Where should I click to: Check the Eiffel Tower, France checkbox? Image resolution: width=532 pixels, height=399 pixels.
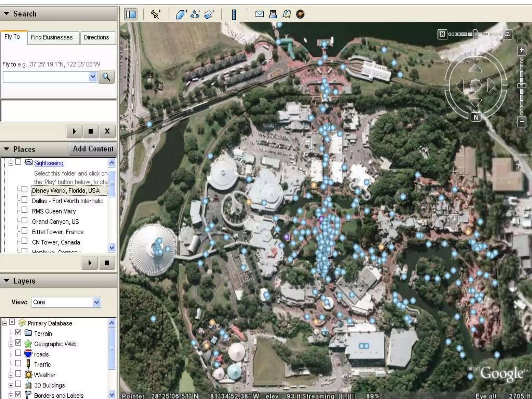24,231
